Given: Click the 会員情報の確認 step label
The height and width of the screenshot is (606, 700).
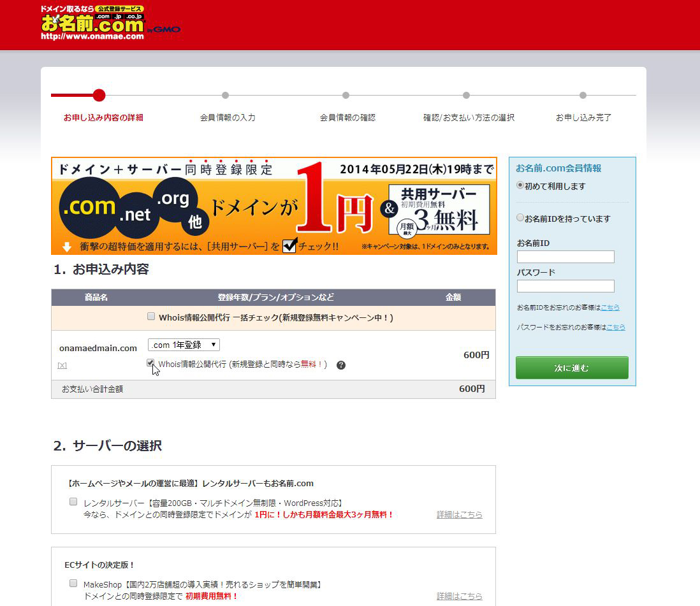Looking at the screenshot, I should pos(347,118).
